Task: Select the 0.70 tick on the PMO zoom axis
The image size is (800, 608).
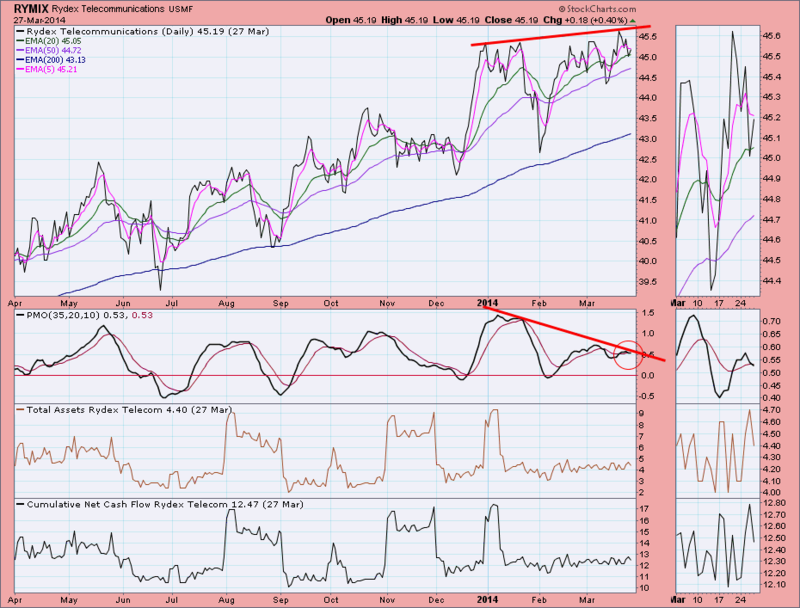Action: (x=770, y=321)
